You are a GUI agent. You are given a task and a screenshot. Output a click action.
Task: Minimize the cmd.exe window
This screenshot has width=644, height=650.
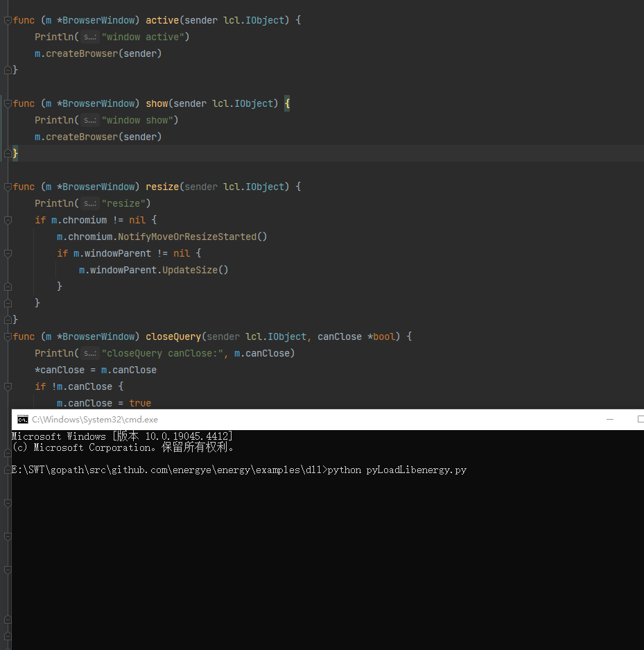(609, 420)
